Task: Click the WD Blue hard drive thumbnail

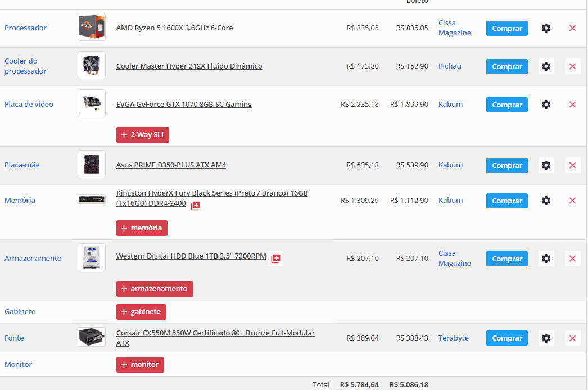Action: coord(92,257)
